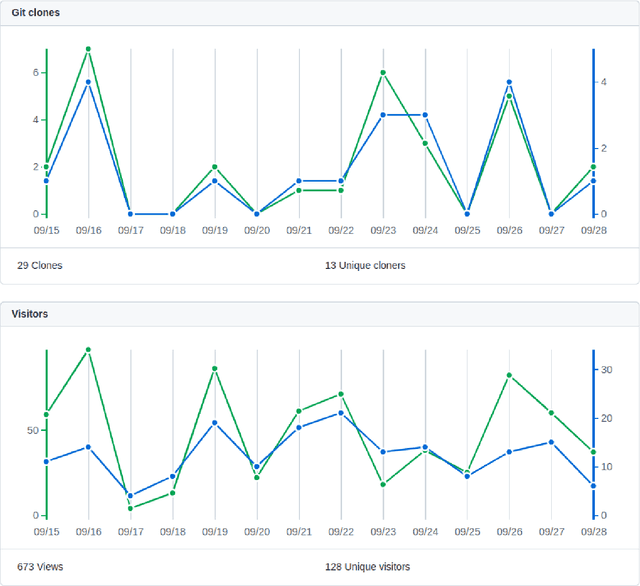This screenshot has width=640, height=586.
Task: Click the green clones point on 09/28
Action: (593, 167)
